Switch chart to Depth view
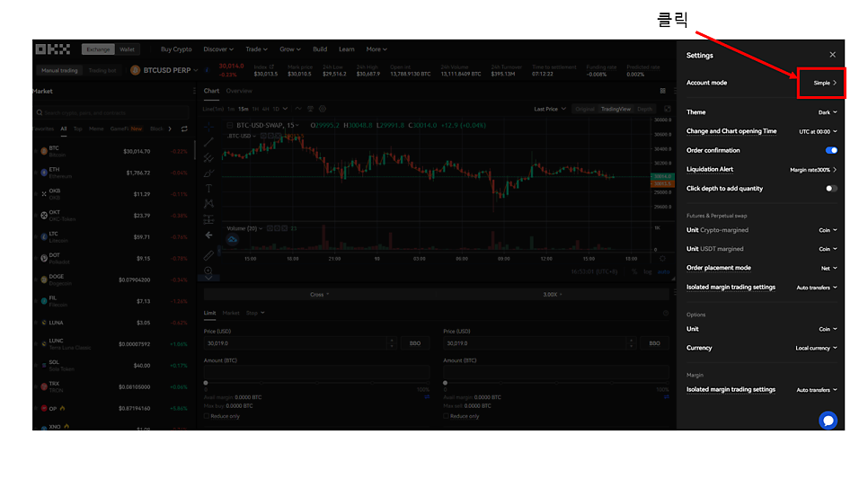This screenshot has width=868, height=488. pos(644,109)
